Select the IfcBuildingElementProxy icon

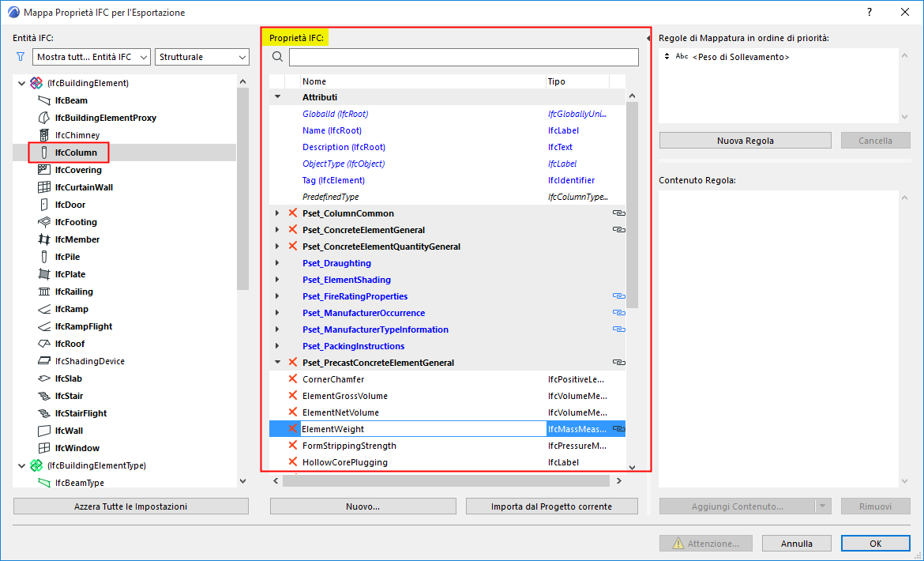(x=44, y=118)
